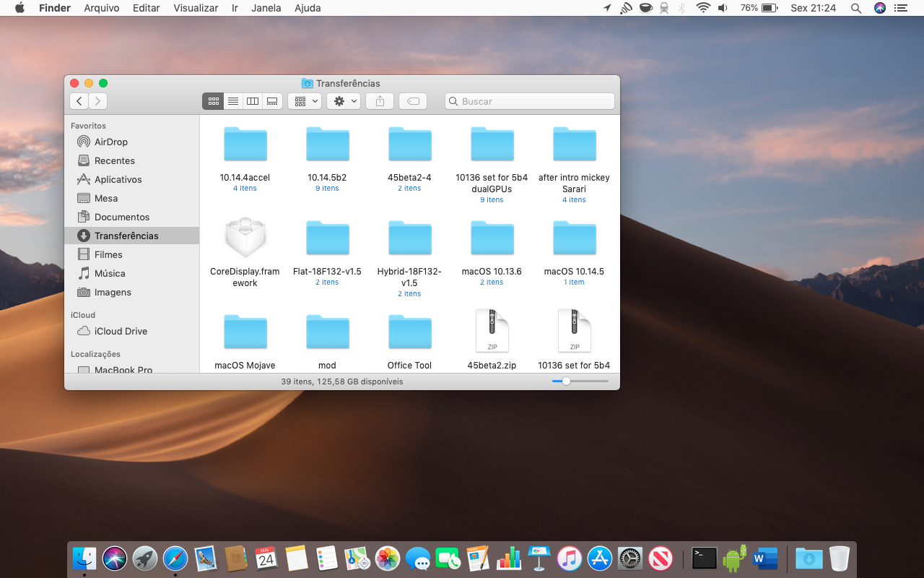Screen dimensions: 924x578
Task: Switch to column view
Action: 253,101
